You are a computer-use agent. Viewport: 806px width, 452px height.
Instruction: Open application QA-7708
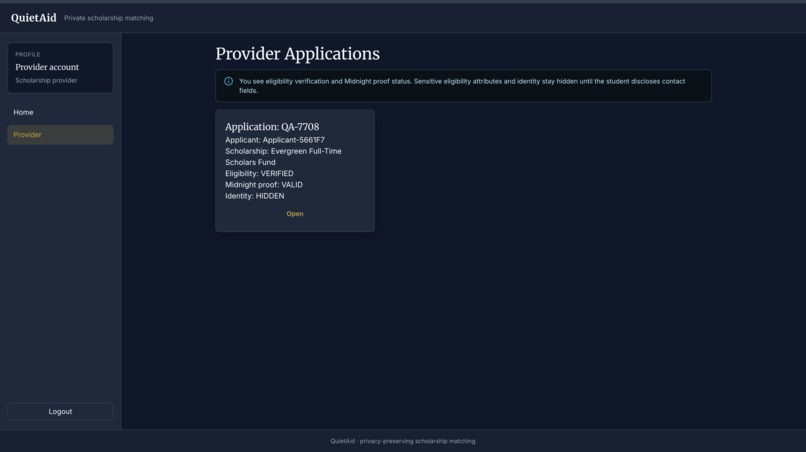click(x=295, y=213)
